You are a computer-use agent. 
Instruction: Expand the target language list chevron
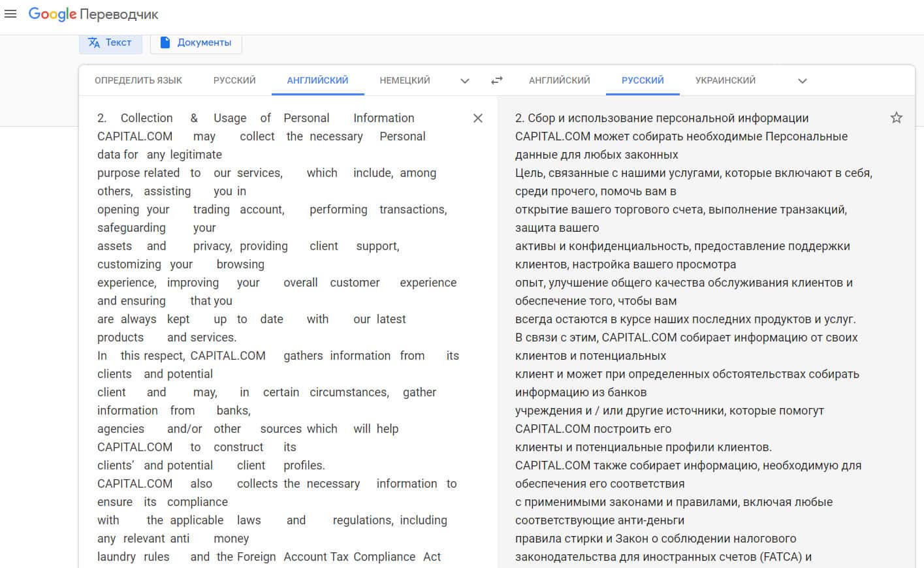coord(803,81)
